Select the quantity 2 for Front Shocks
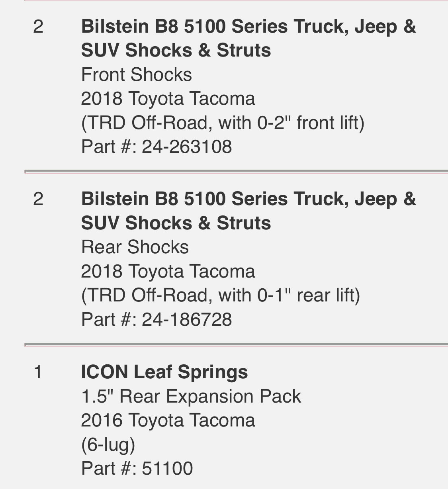448x489 pixels. click(38, 27)
